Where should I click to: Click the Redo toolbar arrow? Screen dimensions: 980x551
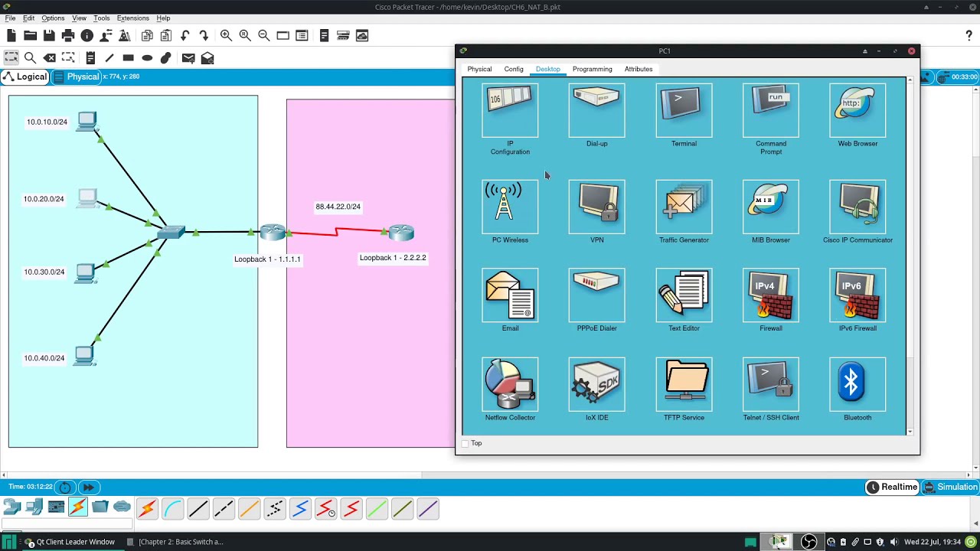[204, 35]
